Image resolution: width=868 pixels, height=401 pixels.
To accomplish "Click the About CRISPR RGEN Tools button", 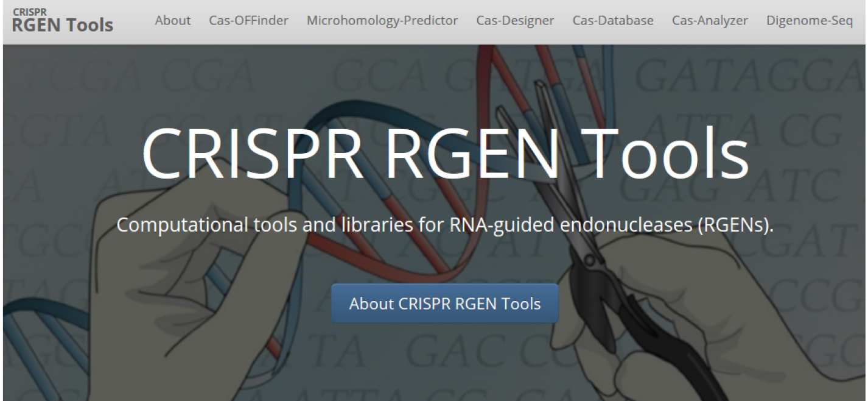I will (x=445, y=303).
